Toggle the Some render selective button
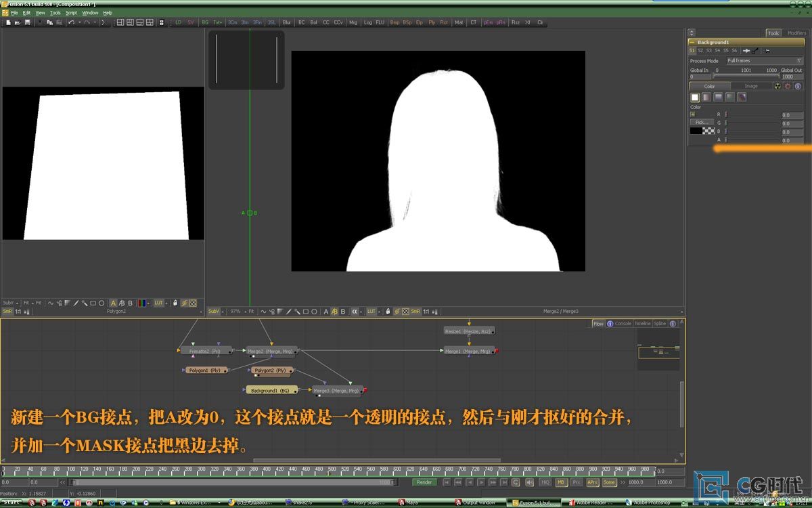 pos(610,482)
